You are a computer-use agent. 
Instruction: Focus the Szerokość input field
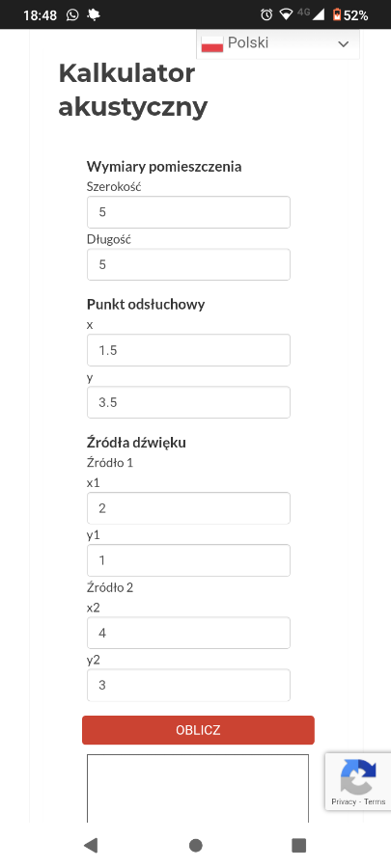coord(188,212)
